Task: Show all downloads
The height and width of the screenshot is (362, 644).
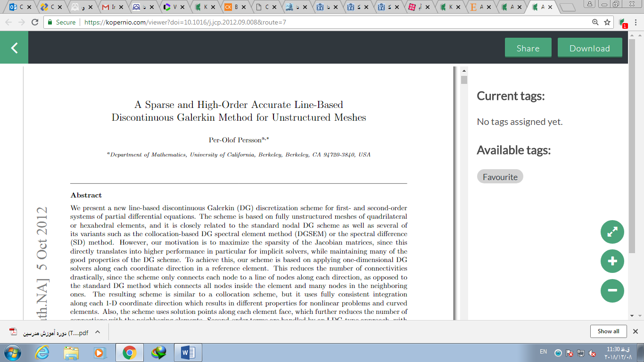Action: [x=608, y=331]
